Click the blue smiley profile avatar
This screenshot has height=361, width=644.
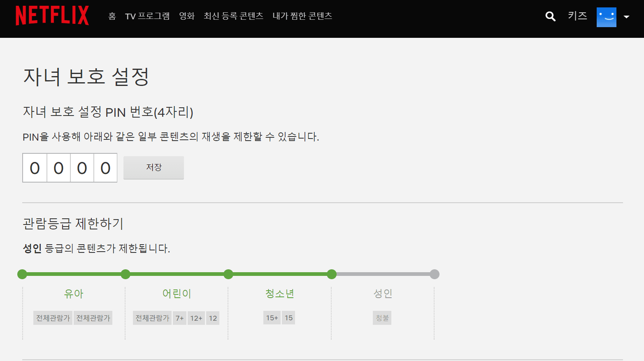[x=606, y=17]
